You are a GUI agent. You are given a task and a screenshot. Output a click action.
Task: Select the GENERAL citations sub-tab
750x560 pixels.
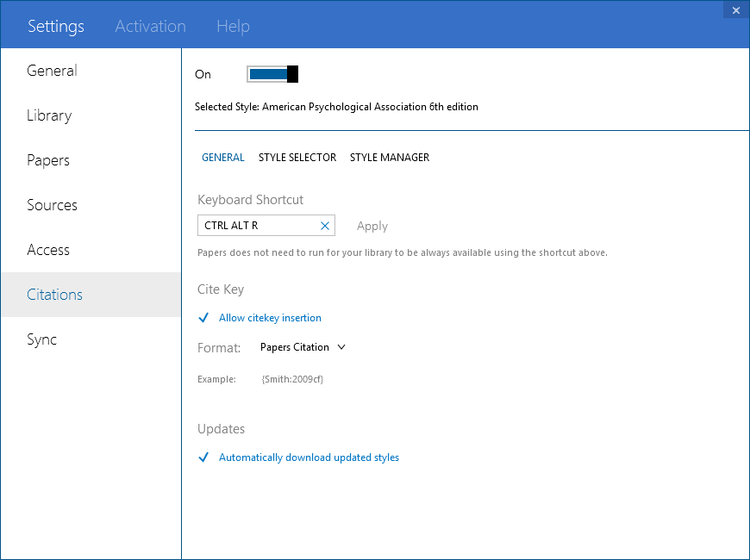tap(223, 158)
